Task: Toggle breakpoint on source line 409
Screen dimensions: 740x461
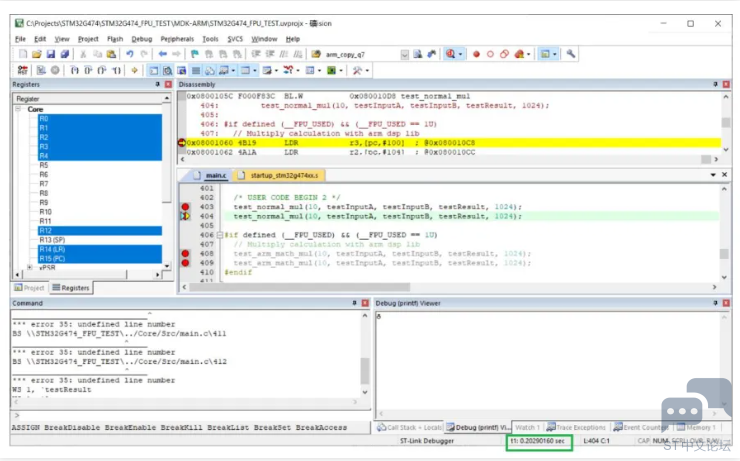Action: click(x=185, y=263)
